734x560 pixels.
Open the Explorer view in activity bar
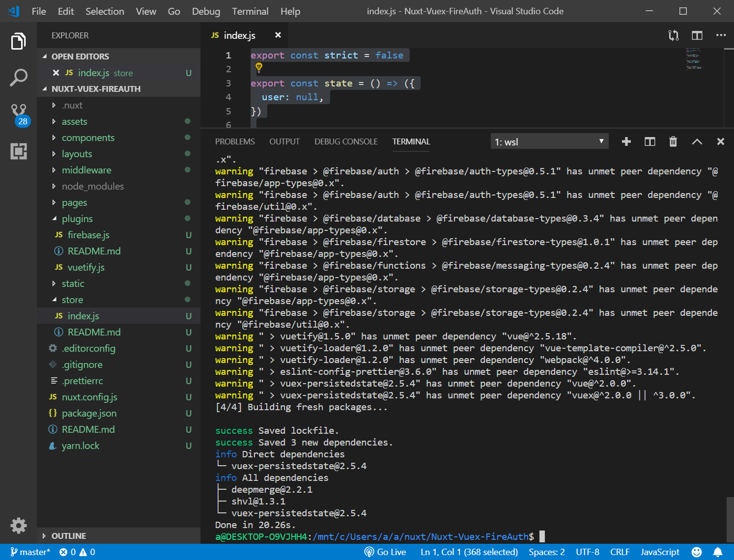click(18, 41)
